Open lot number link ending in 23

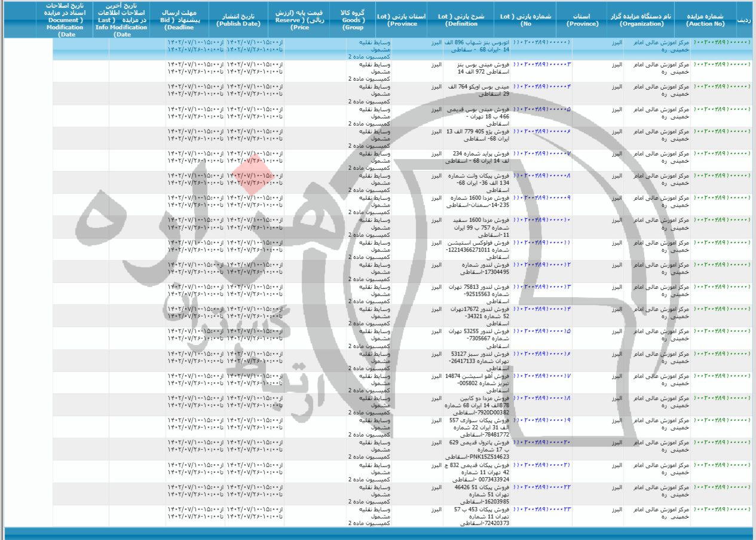point(542,509)
